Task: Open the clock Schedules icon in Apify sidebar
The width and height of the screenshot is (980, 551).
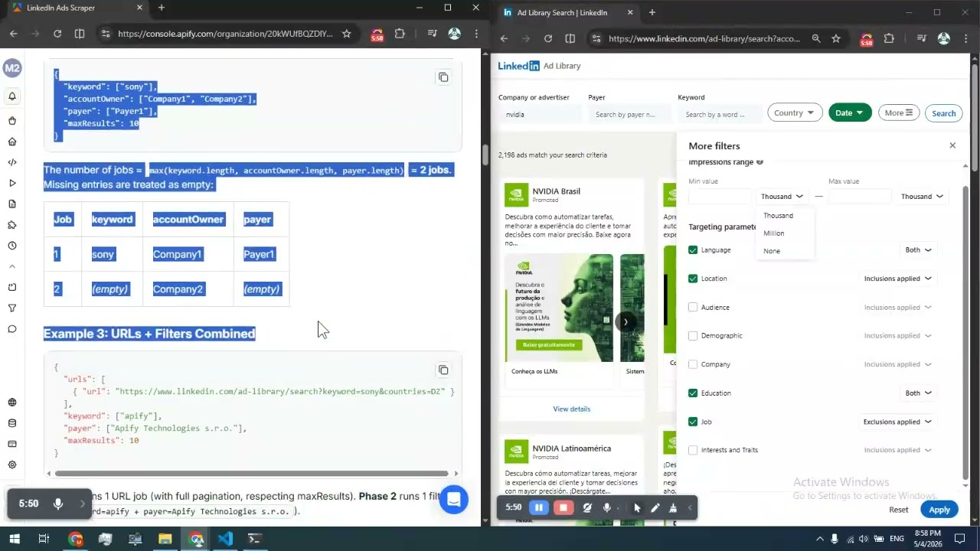Action: tap(12, 246)
